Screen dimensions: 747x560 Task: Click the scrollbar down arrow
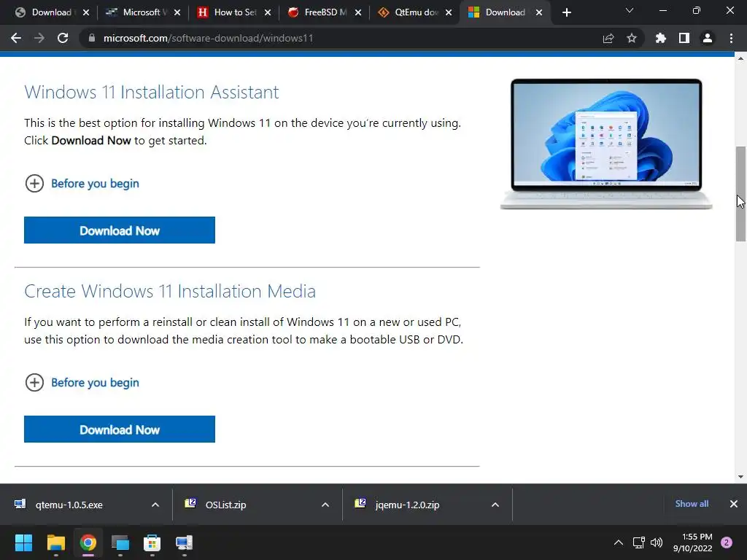740,476
